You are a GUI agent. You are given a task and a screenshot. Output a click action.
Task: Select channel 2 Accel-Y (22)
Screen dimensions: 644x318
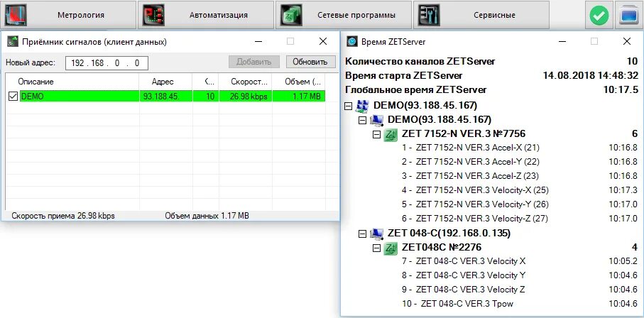tap(471, 162)
